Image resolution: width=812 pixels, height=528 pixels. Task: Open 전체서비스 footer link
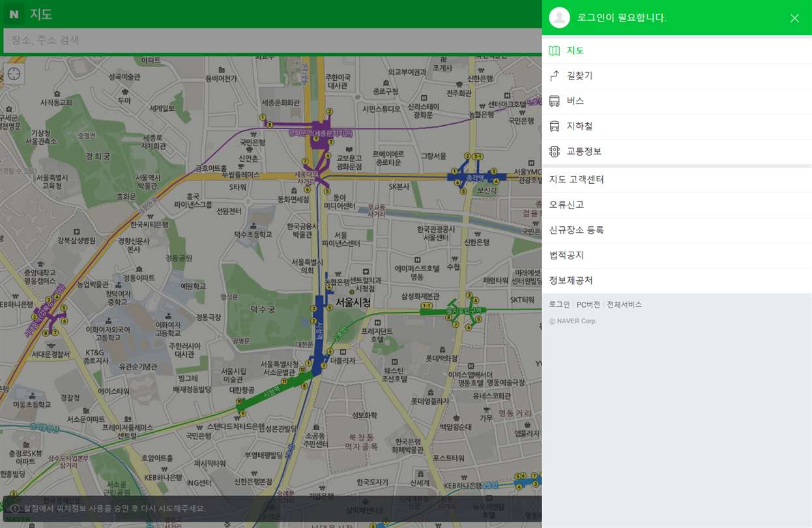click(x=624, y=304)
